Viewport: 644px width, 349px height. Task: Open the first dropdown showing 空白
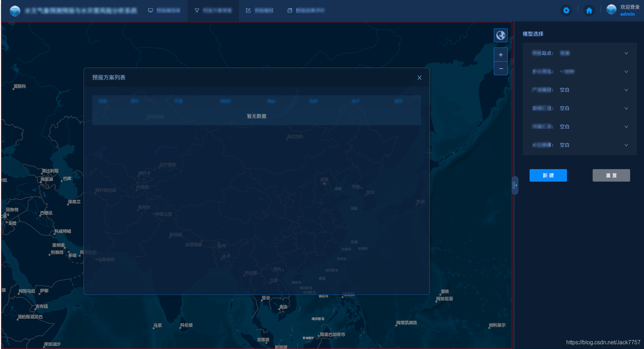click(x=580, y=90)
